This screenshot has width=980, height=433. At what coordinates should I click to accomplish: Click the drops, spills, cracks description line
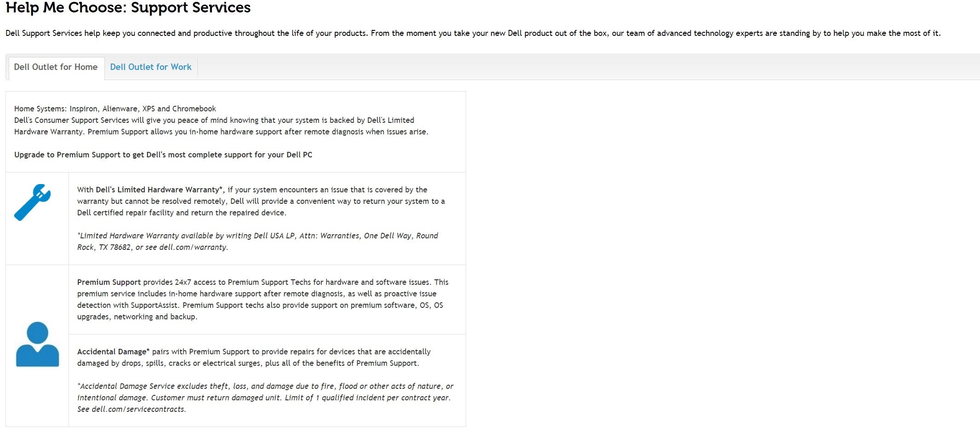[x=248, y=363]
